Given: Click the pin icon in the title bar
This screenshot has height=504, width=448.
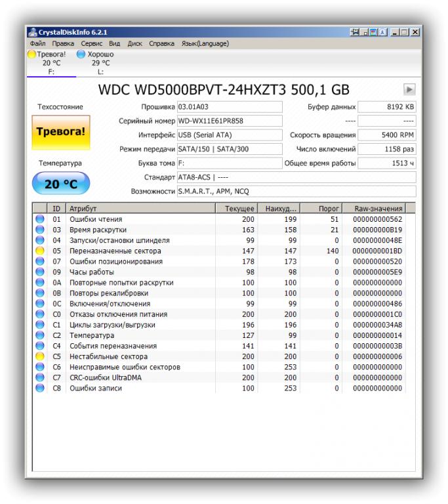Looking at the screenshot, I should [x=355, y=32].
